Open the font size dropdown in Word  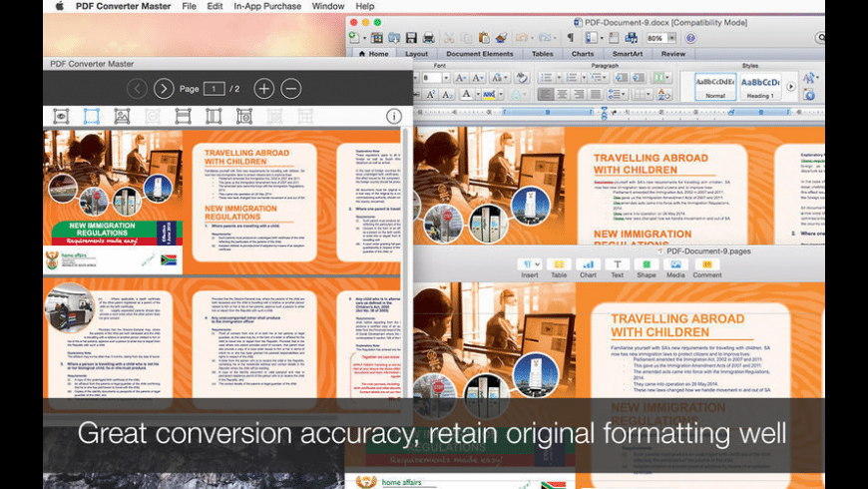tap(446, 78)
